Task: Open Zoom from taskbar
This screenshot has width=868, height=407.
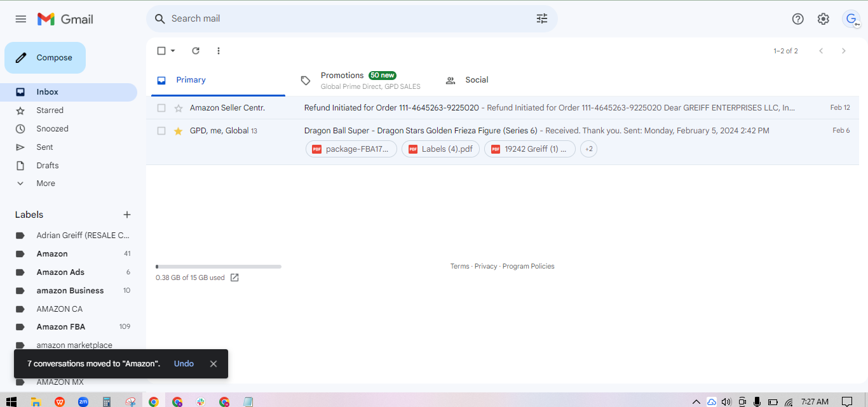Action: tap(83, 401)
